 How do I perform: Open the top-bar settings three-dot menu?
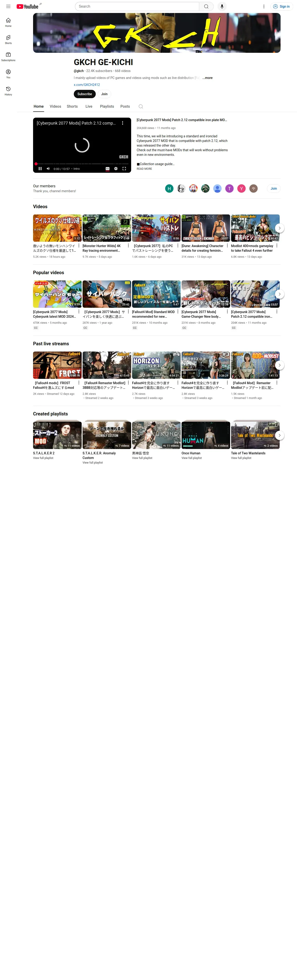(x=264, y=6)
